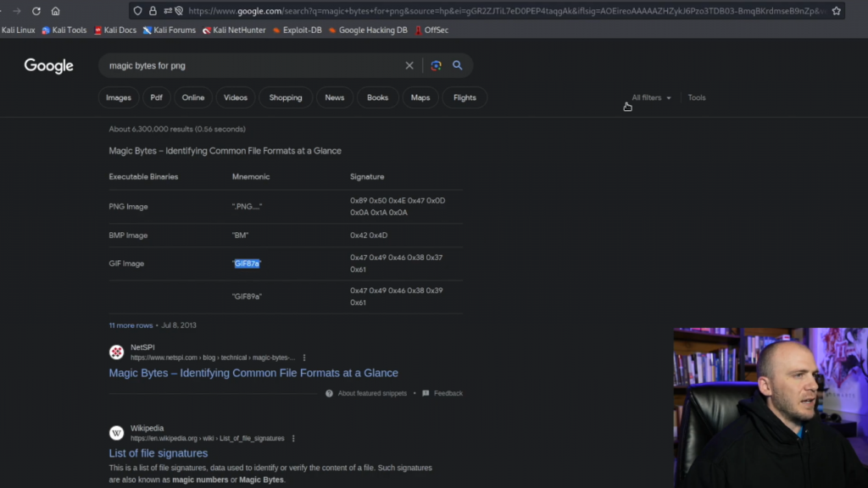Go to the browser home page icon
Image resolution: width=868 pixels, height=488 pixels.
coord(55,11)
